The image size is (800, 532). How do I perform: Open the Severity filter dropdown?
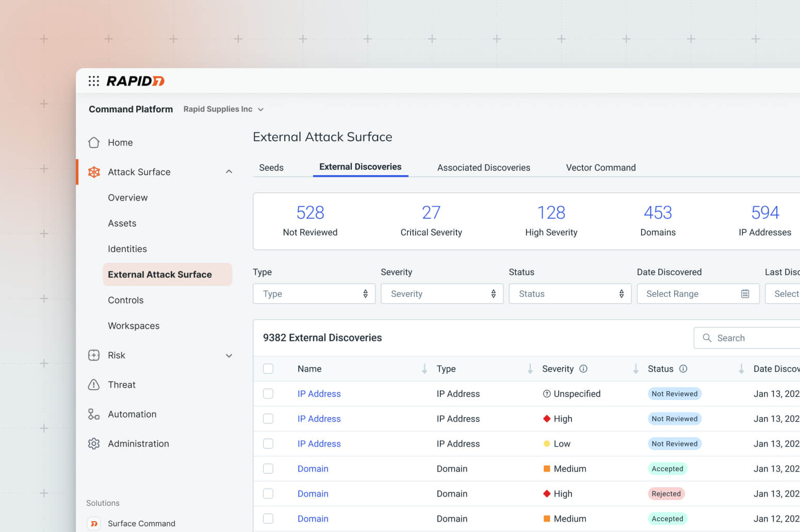click(442, 294)
